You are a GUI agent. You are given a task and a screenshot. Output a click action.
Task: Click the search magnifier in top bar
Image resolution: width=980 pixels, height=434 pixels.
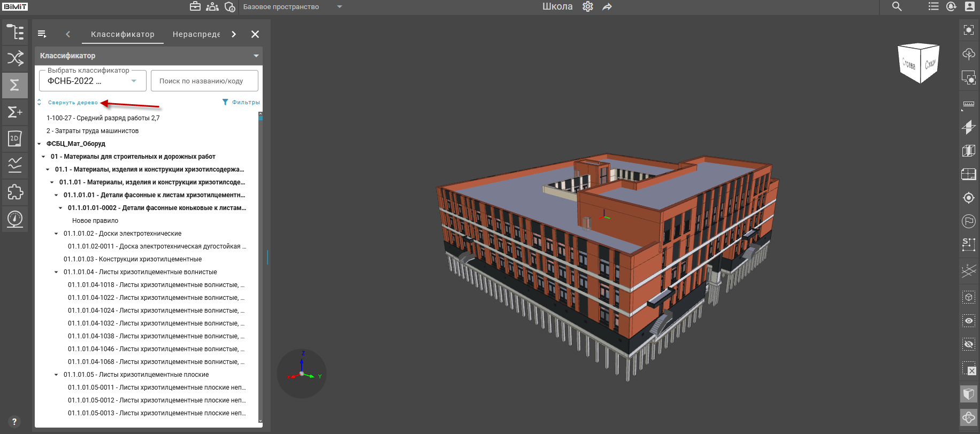[x=897, y=7]
